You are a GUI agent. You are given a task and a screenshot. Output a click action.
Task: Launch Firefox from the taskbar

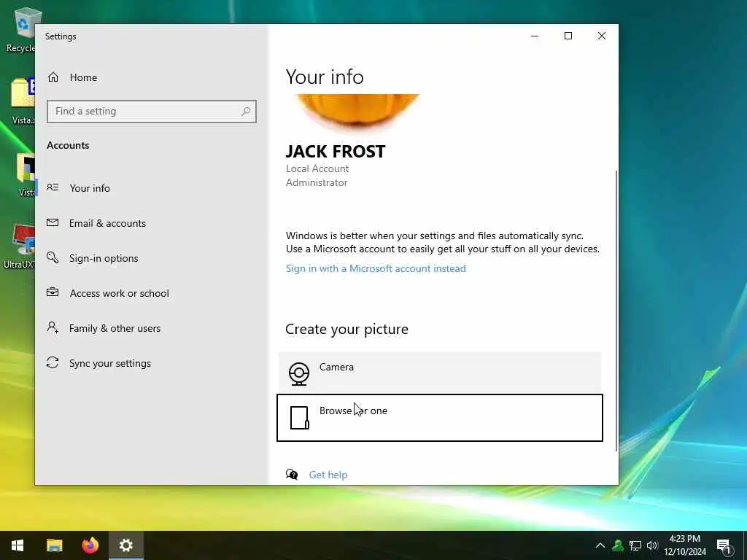[x=90, y=545]
